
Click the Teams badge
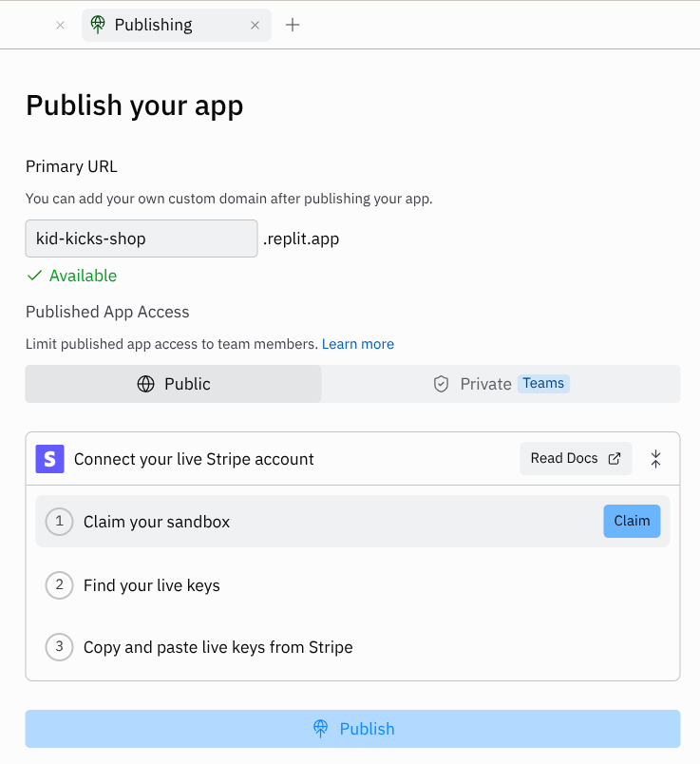tap(543, 384)
